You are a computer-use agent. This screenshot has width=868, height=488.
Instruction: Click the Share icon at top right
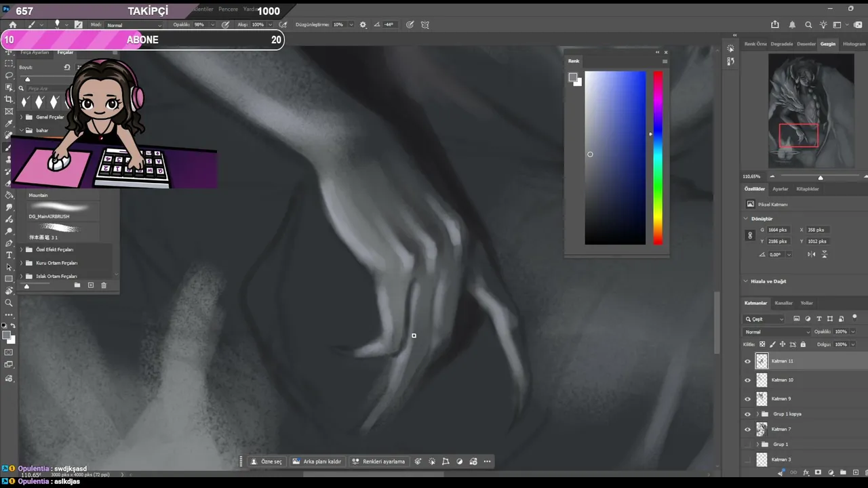(x=776, y=25)
